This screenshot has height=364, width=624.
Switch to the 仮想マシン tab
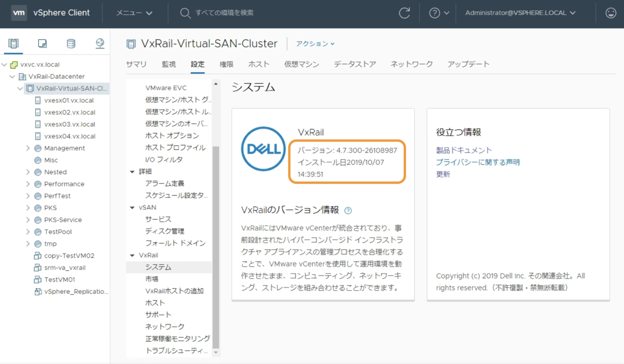(x=302, y=64)
